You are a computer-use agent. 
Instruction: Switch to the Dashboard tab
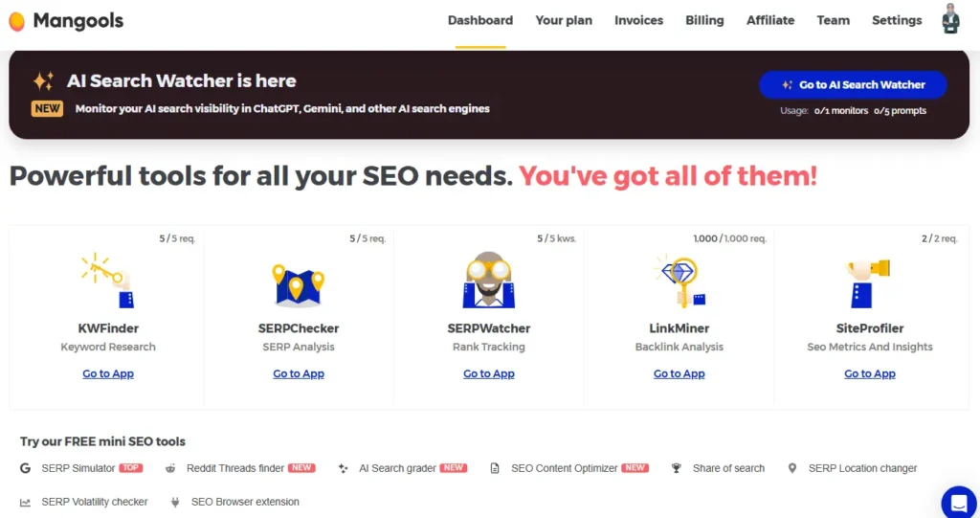point(480,21)
